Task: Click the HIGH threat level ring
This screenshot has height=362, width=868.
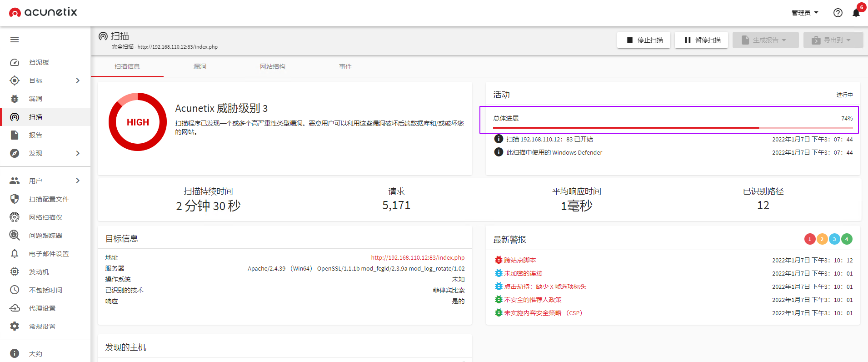Action: [138, 122]
